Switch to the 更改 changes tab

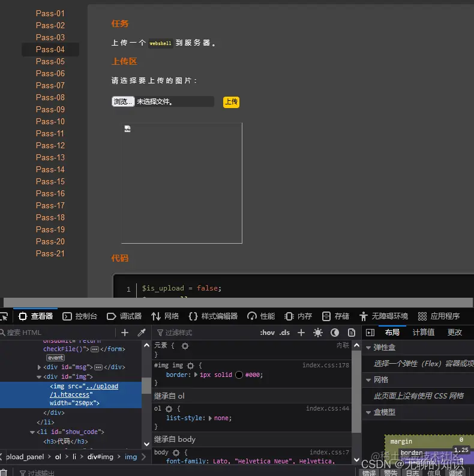click(x=455, y=333)
